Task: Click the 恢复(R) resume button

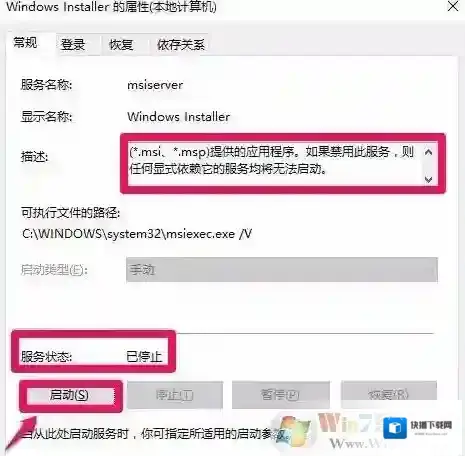Action: [x=389, y=395]
